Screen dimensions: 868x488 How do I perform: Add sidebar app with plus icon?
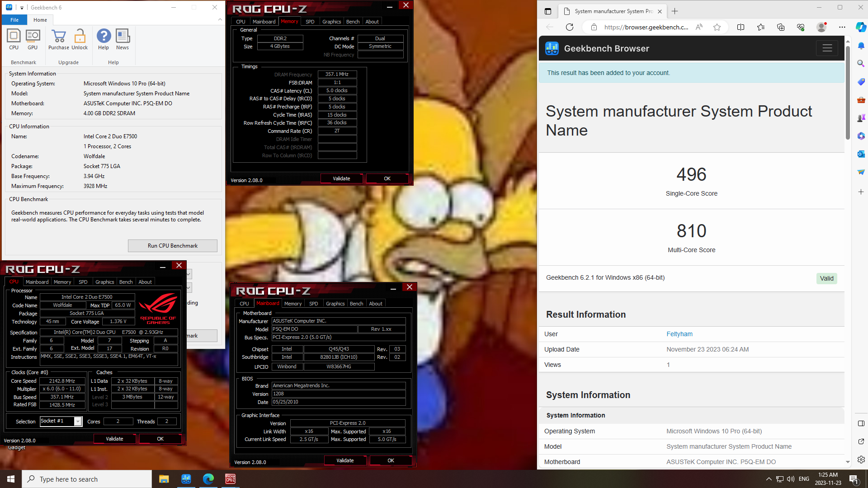(x=861, y=192)
